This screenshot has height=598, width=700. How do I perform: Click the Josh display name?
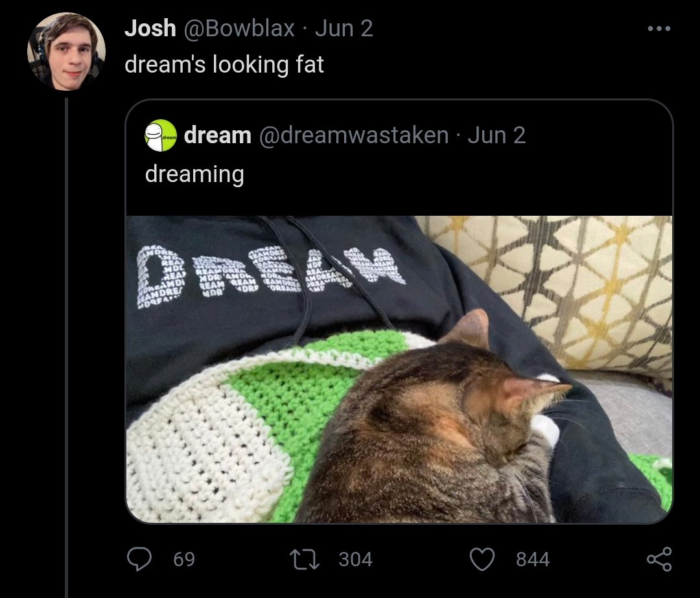pos(150,28)
